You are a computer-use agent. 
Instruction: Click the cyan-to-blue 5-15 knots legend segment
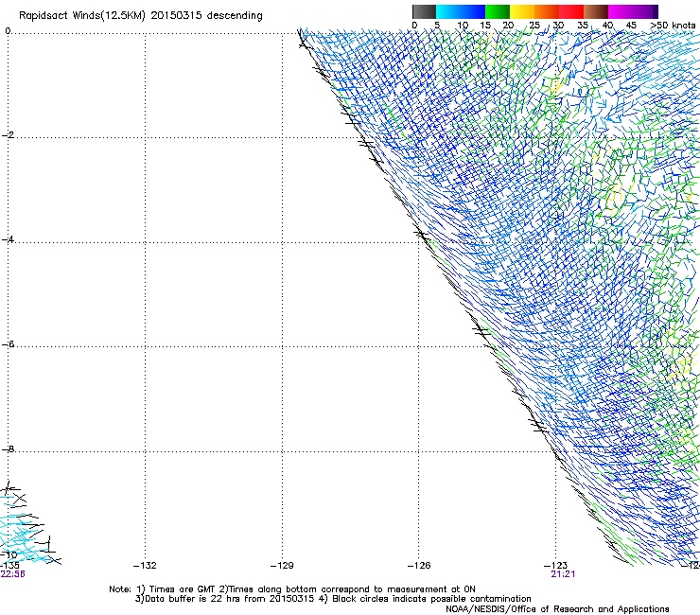pyautogui.click(x=461, y=11)
